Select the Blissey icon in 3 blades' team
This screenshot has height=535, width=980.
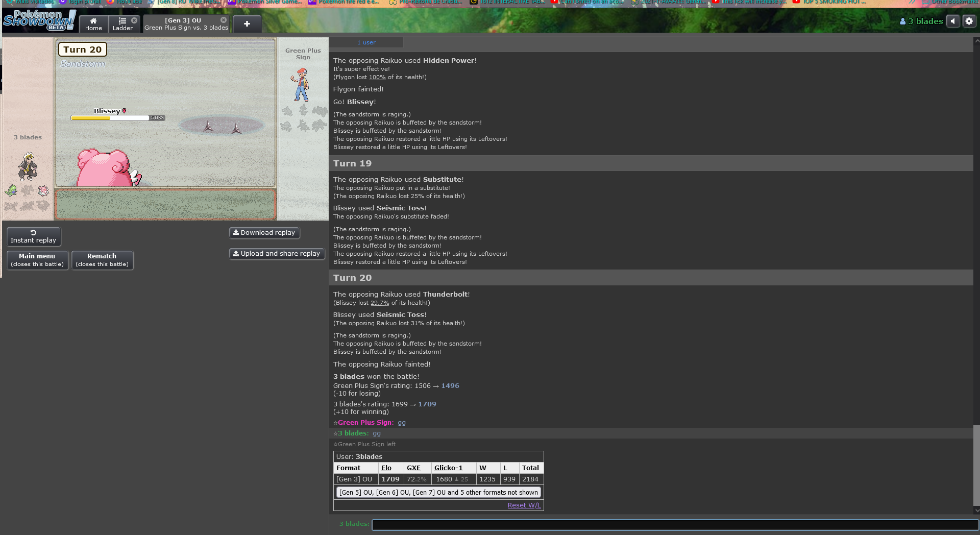(43, 191)
